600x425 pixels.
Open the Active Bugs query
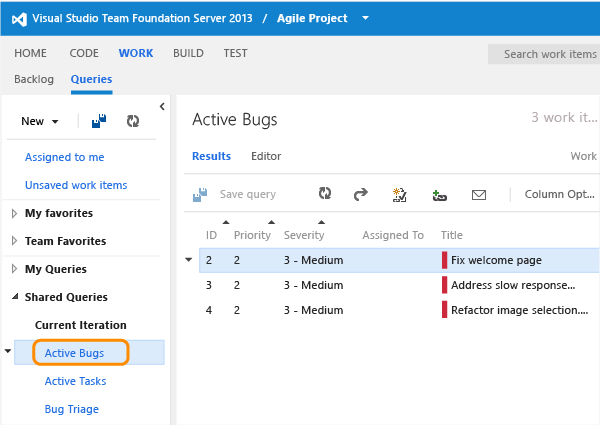(x=74, y=353)
